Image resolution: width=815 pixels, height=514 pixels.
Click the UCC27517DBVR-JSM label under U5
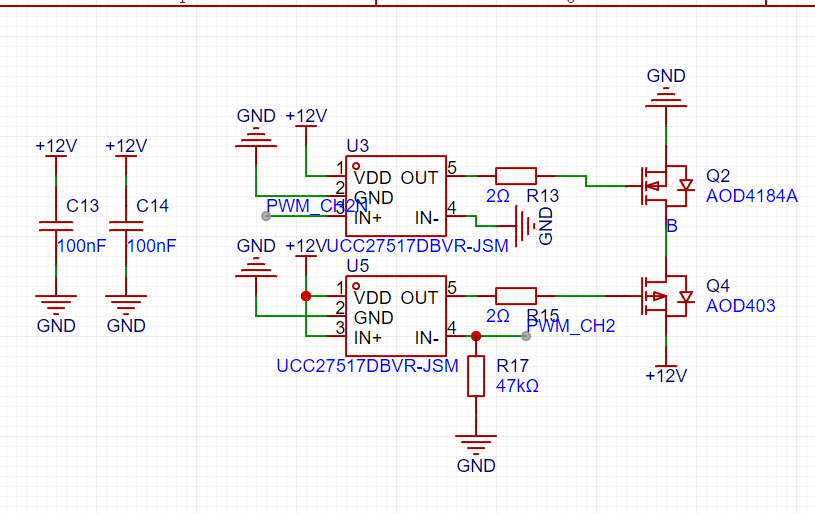click(367, 366)
